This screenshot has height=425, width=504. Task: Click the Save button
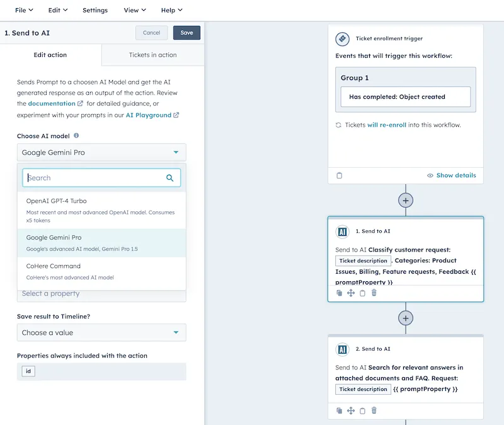[186, 33]
